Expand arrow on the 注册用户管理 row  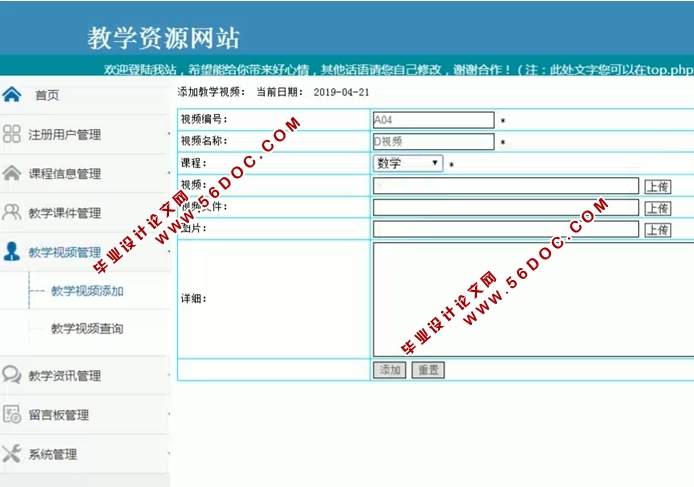(x=169, y=134)
